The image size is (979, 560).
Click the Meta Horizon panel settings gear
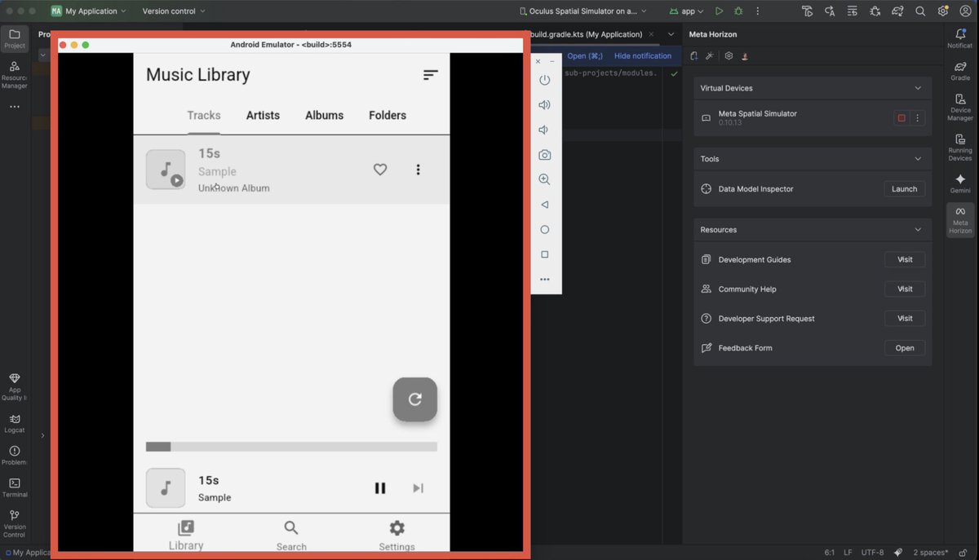click(729, 55)
